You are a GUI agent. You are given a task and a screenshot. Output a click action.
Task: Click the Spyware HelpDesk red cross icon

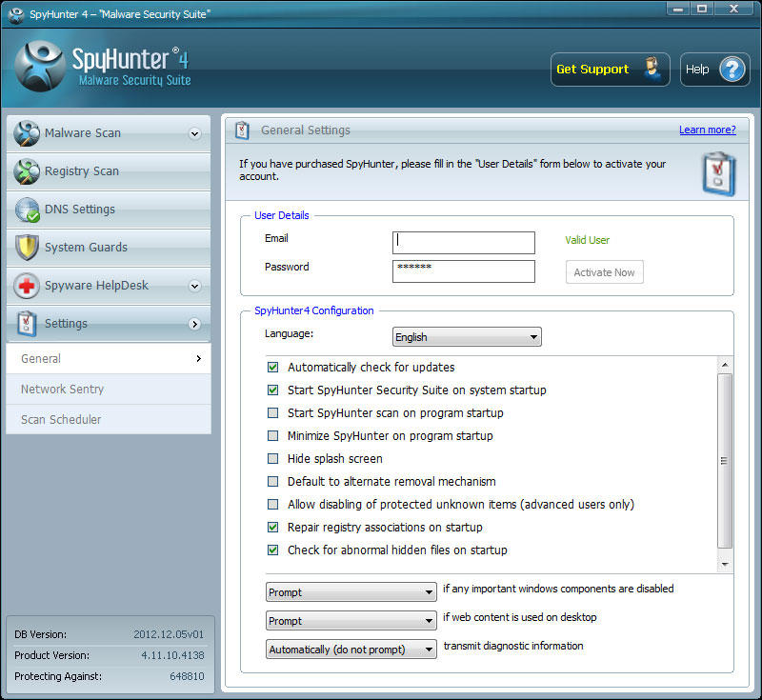27,286
